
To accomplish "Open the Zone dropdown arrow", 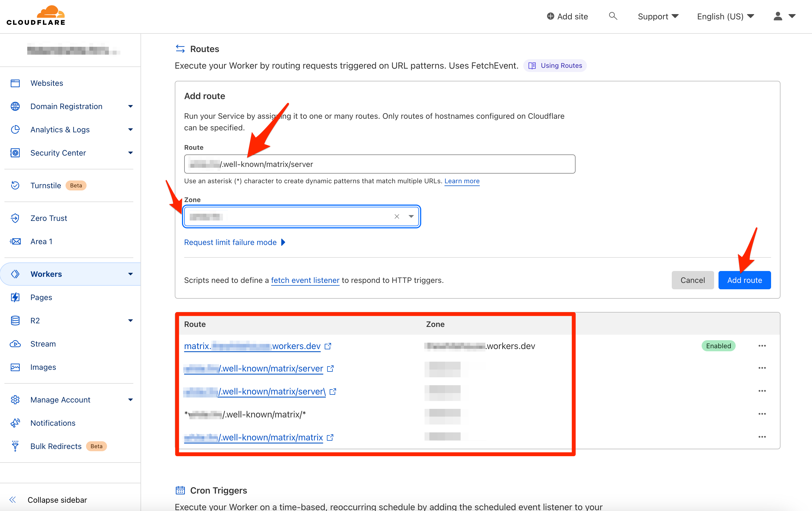I will 411,216.
